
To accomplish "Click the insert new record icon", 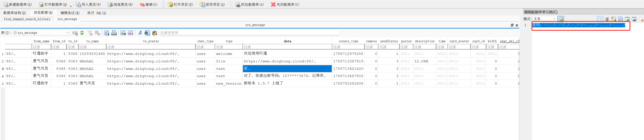I will click(123, 33).
